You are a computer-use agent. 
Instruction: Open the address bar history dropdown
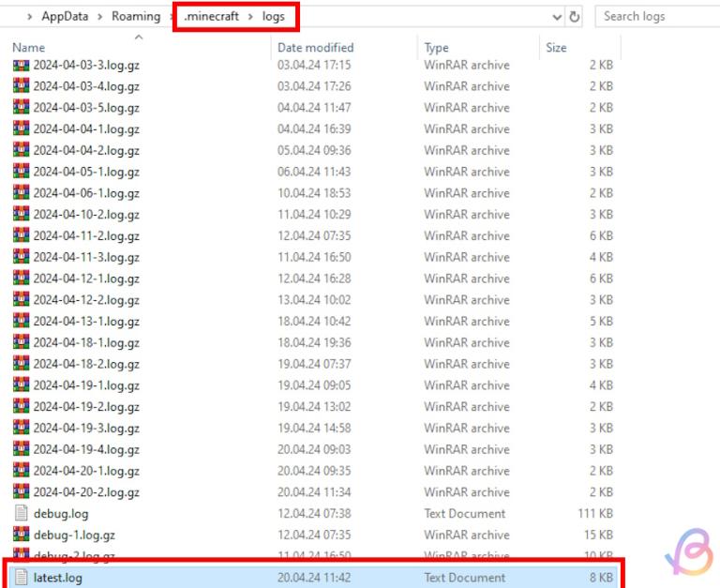(x=557, y=17)
